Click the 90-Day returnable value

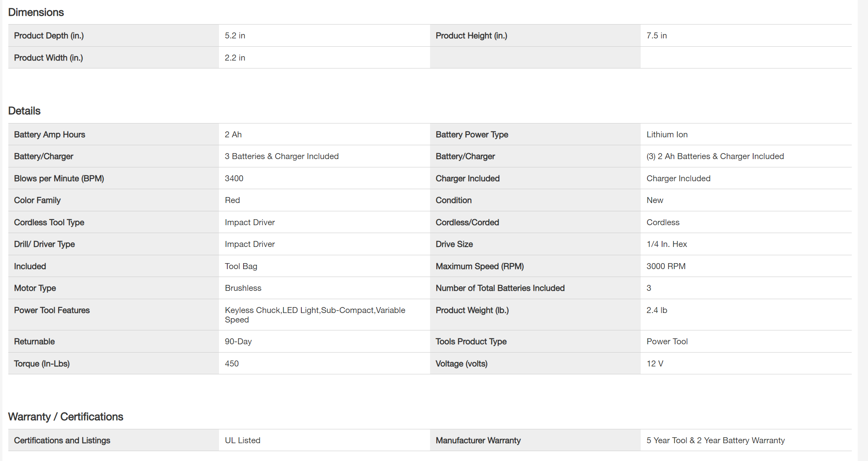click(x=238, y=341)
